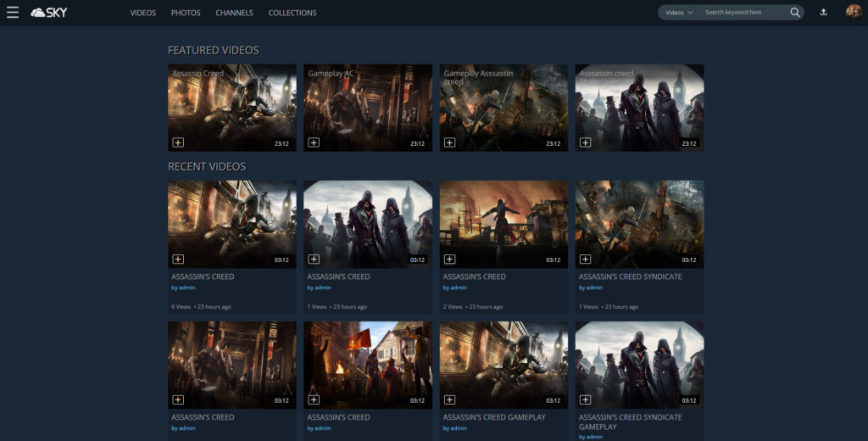
Task: Open 'ASSASSIN'S CREED GAMEPLAY' title link
Action: (x=494, y=417)
